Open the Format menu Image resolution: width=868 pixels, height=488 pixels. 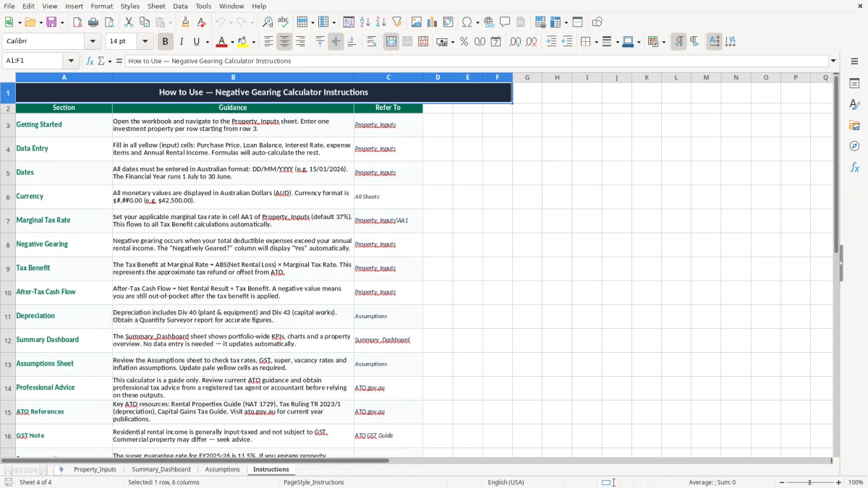(x=101, y=6)
